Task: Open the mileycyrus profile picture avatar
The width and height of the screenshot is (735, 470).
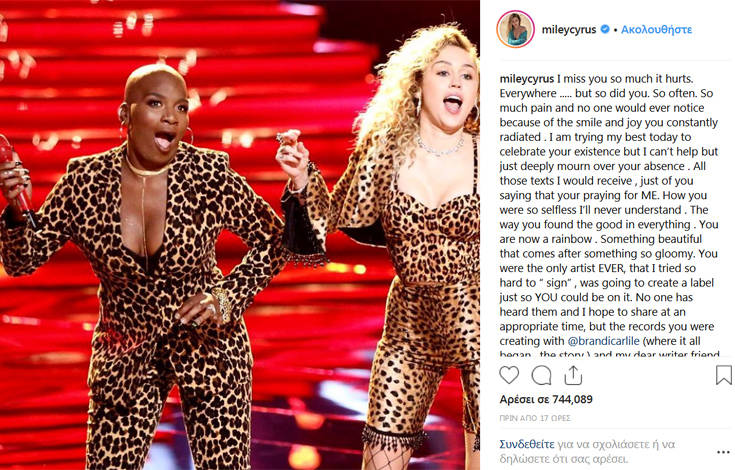Action: (x=515, y=29)
